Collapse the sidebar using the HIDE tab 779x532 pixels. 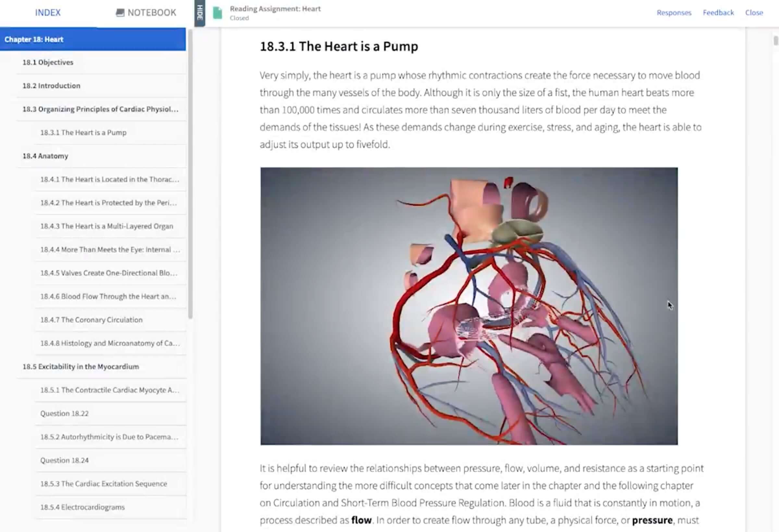click(199, 13)
